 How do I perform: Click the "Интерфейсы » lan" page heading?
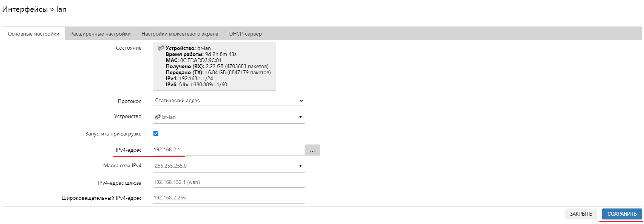(x=34, y=9)
